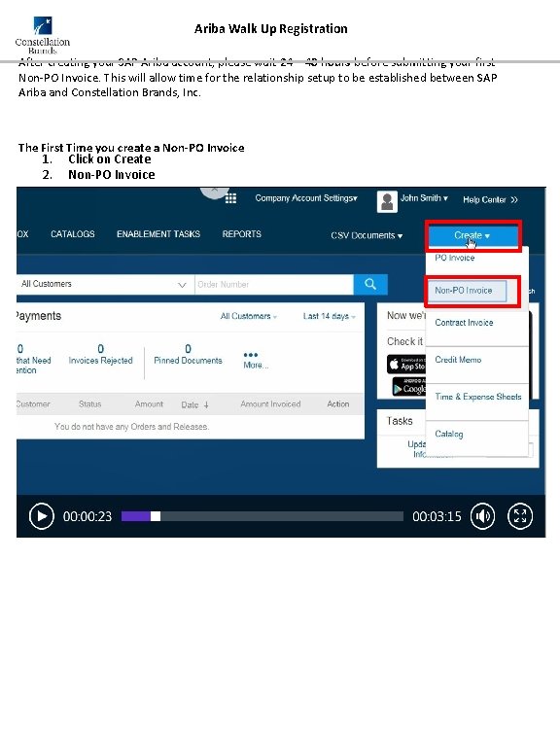Click the double-chevron beside Help Center
The width and height of the screenshot is (560, 735).
pyautogui.click(x=514, y=199)
